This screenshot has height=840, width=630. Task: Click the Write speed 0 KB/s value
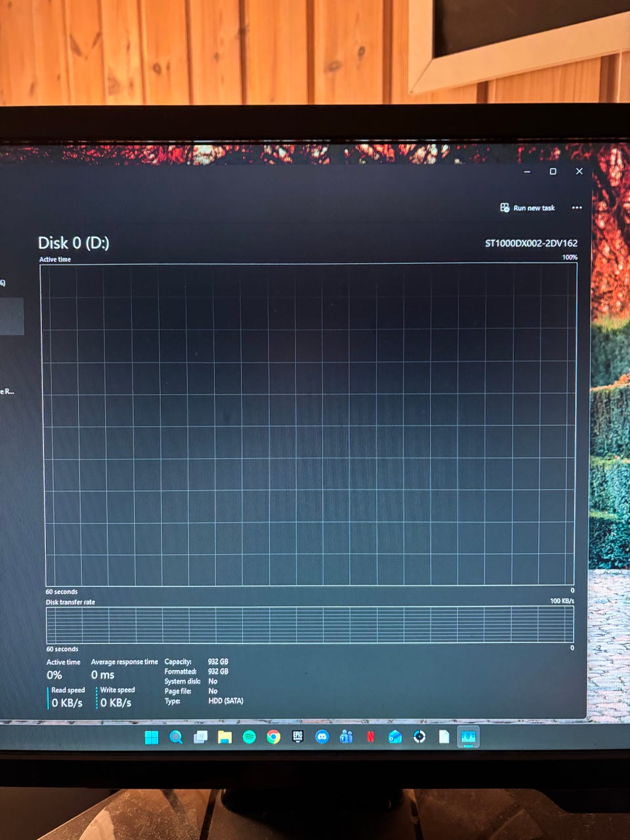coord(116,703)
